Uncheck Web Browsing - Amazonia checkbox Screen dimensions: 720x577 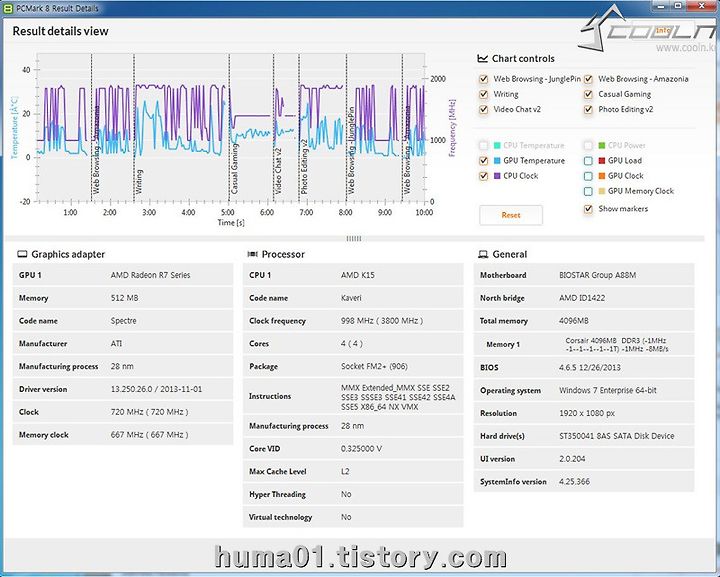(588, 79)
